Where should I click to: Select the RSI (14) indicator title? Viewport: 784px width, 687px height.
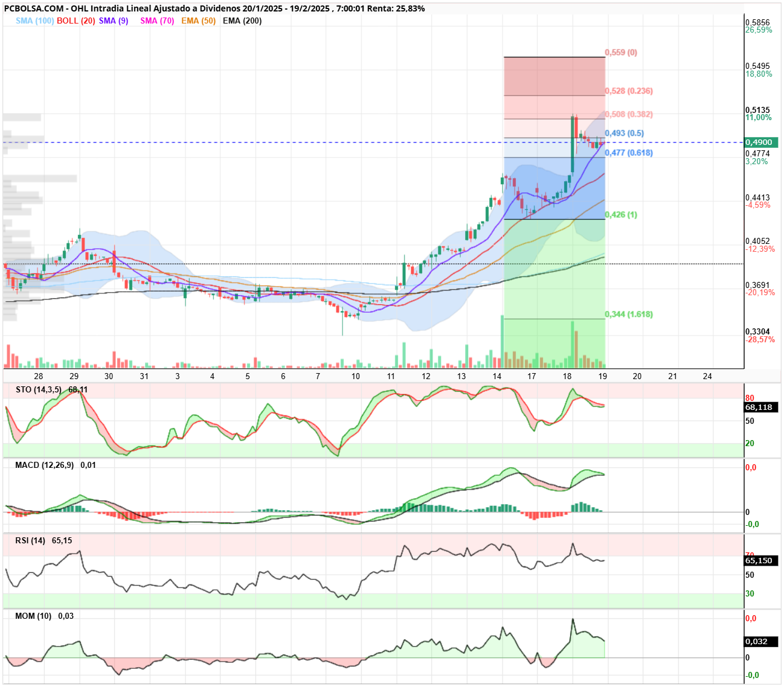pyautogui.click(x=30, y=540)
